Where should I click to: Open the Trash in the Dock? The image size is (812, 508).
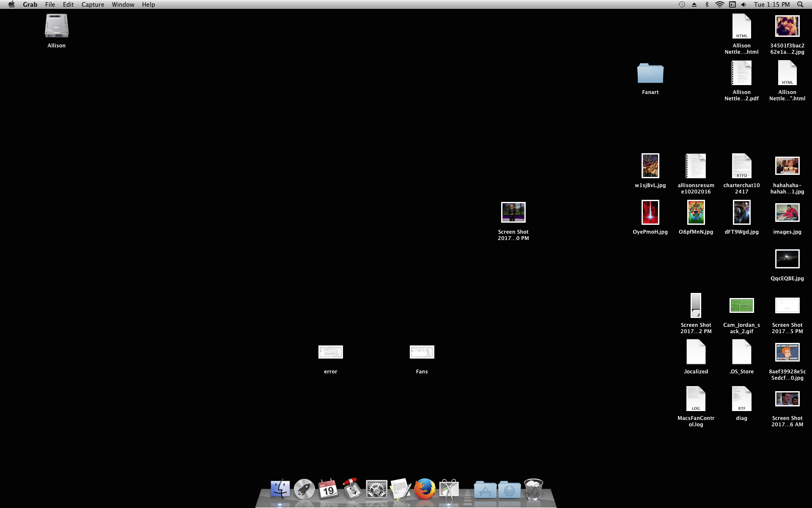coord(533,490)
